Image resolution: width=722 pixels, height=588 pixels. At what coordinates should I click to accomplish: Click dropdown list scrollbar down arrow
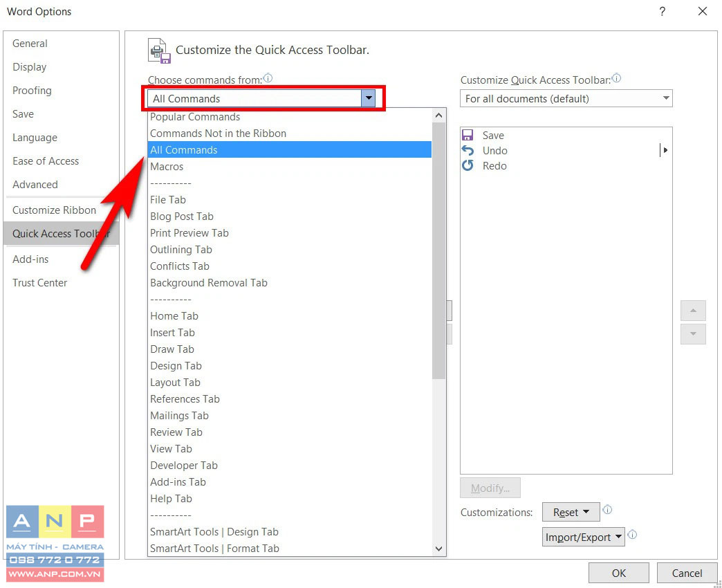[x=439, y=549]
